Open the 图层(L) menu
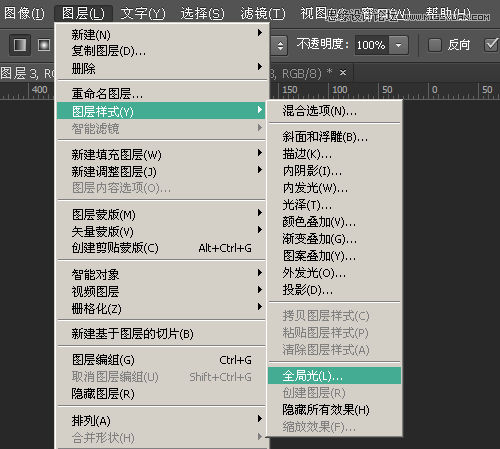Image resolution: width=500 pixels, height=449 pixels. (83, 14)
